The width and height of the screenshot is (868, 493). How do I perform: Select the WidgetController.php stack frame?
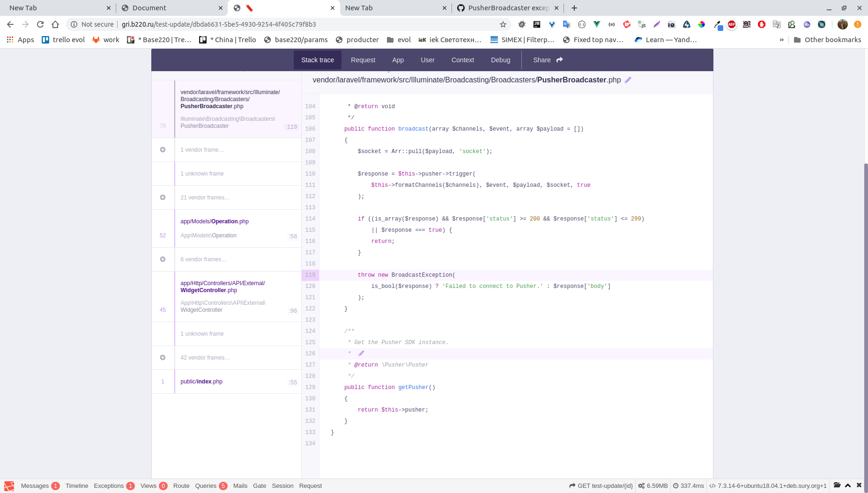pyautogui.click(x=226, y=296)
